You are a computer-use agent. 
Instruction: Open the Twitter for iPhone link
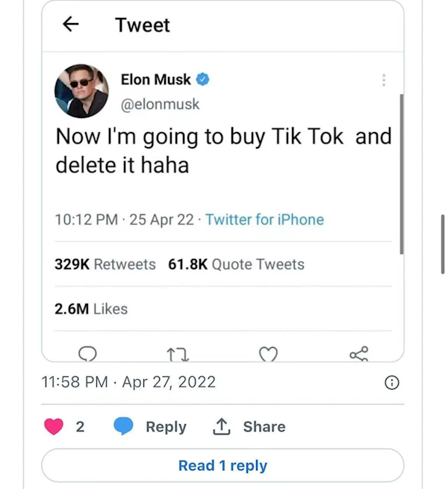click(264, 219)
